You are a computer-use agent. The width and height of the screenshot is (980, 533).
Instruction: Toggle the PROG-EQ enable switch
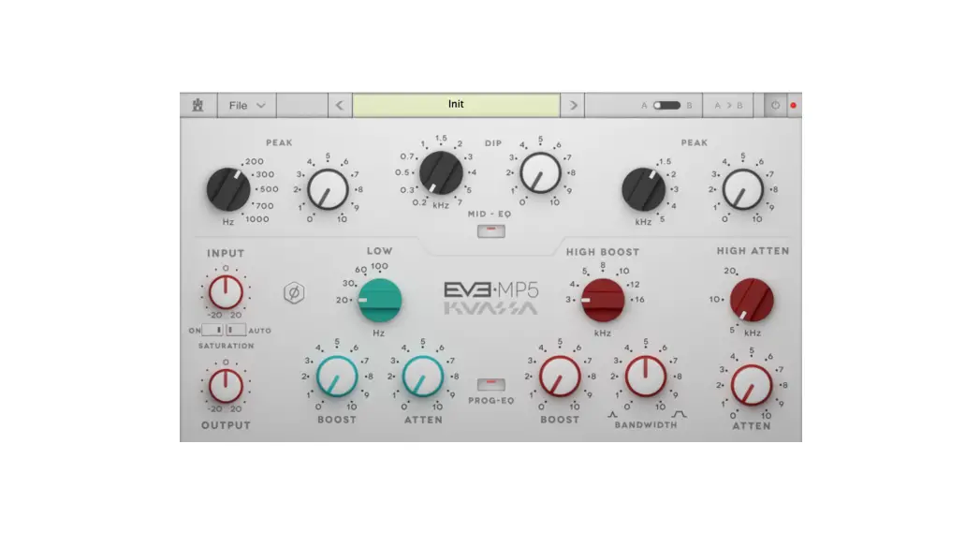[491, 384]
